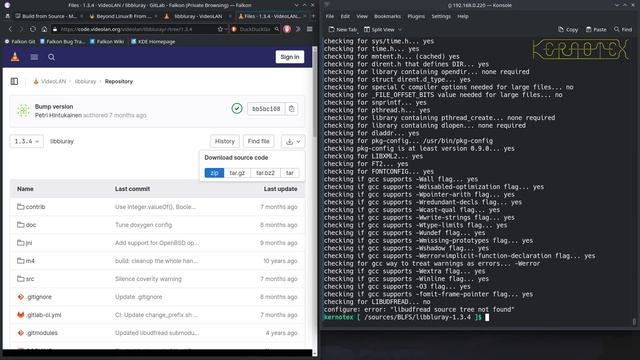Viewport: 640px width, 360px height.
Task: Toggle GitLab sidebar panel icon
Action: pyautogui.click(x=14, y=81)
